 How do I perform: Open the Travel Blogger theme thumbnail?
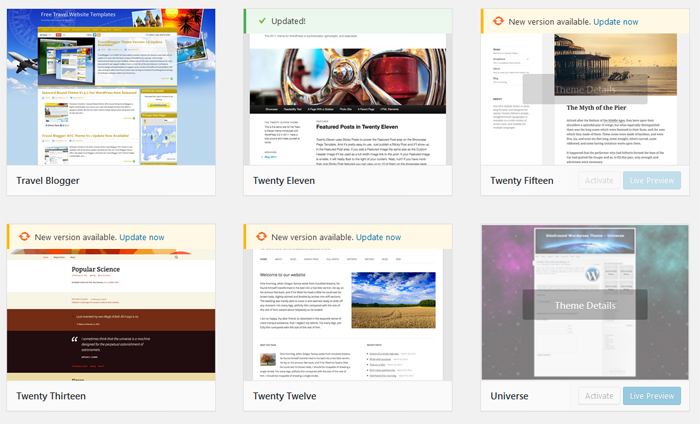pyautogui.click(x=111, y=87)
